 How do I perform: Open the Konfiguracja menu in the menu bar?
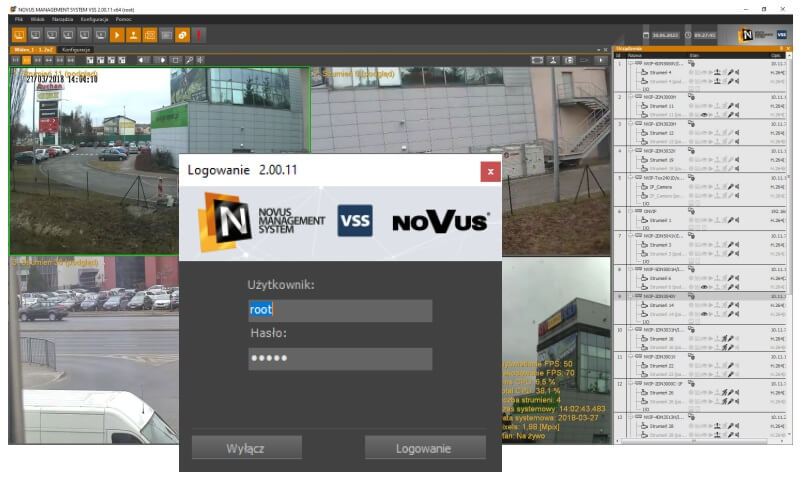click(94, 19)
